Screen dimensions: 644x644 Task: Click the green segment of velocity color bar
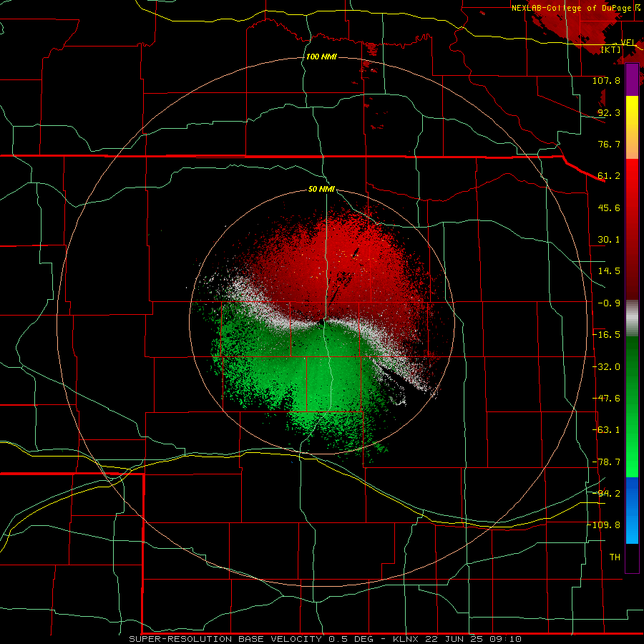[x=632, y=406]
